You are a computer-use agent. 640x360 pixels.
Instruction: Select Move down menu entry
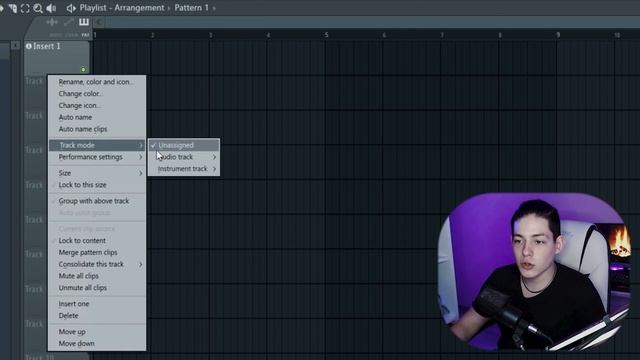96,343
